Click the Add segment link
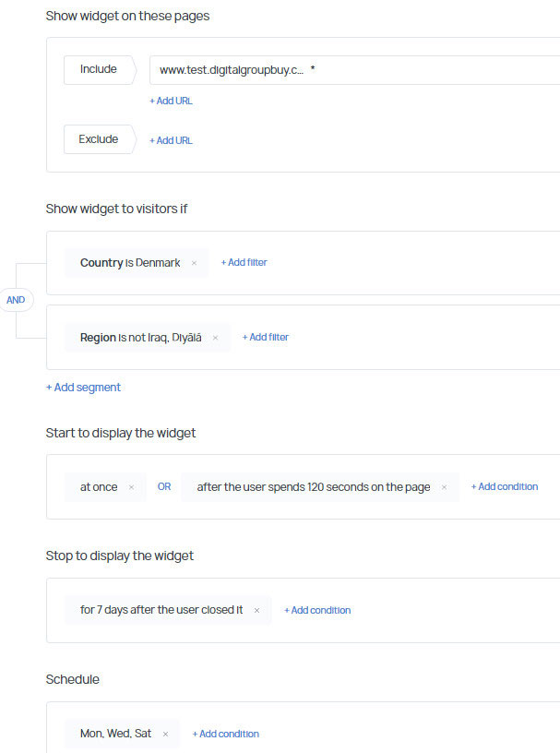This screenshot has width=560, height=753. click(x=83, y=388)
